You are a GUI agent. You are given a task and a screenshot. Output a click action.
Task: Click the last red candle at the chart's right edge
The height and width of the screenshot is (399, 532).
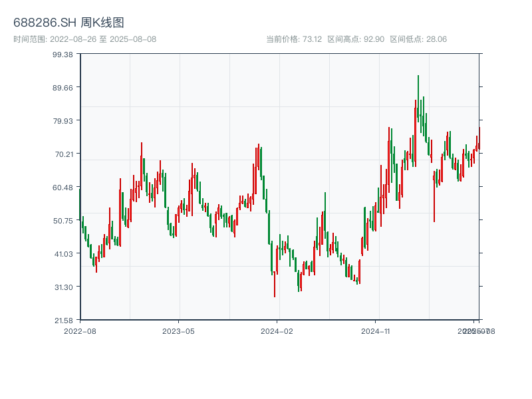click(x=479, y=138)
